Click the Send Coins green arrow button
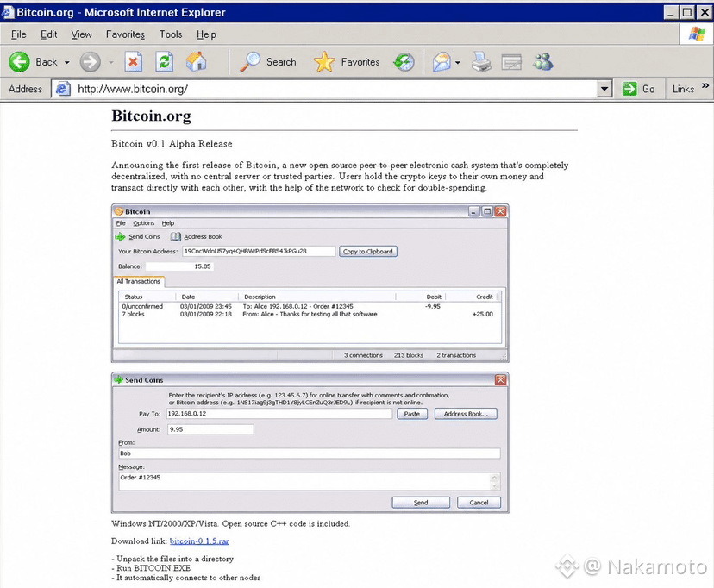This screenshot has height=588, width=714. (x=137, y=236)
